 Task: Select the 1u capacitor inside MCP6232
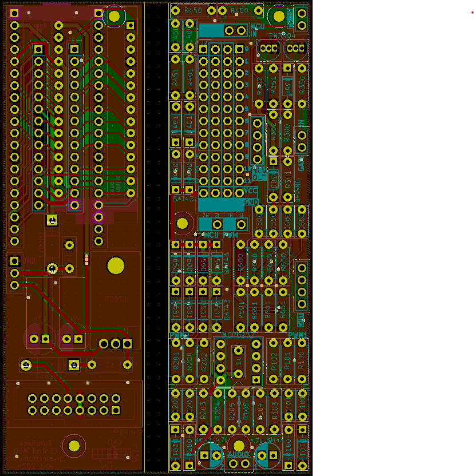(x=238, y=362)
